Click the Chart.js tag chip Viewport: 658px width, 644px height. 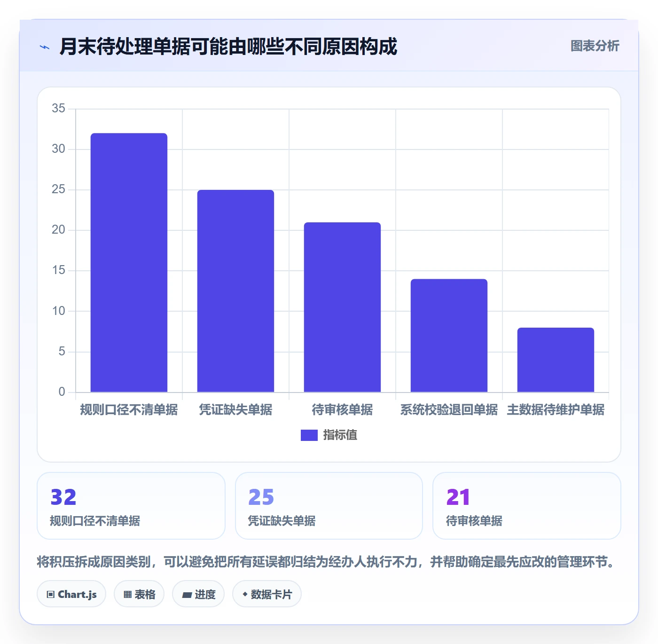pyautogui.click(x=71, y=594)
